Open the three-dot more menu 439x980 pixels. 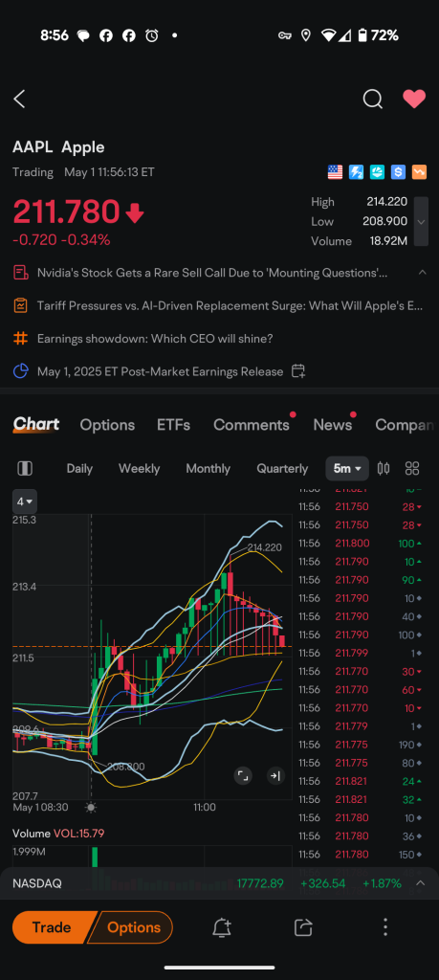tap(385, 926)
